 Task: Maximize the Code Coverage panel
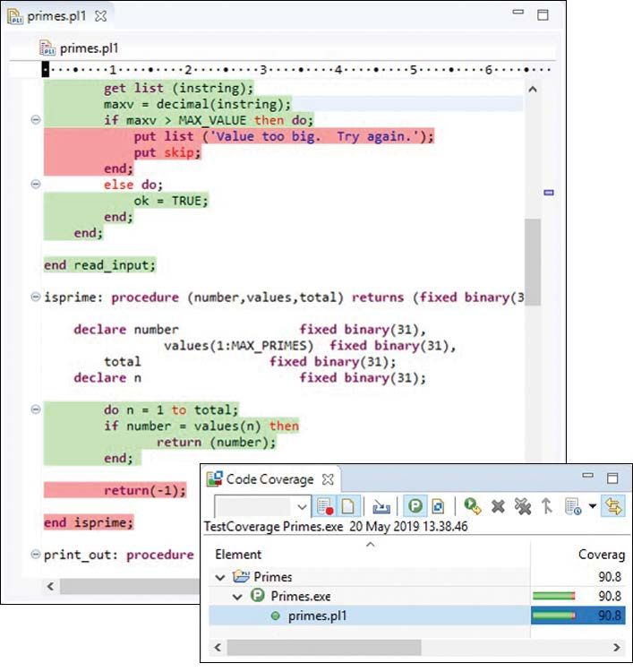pos(612,478)
